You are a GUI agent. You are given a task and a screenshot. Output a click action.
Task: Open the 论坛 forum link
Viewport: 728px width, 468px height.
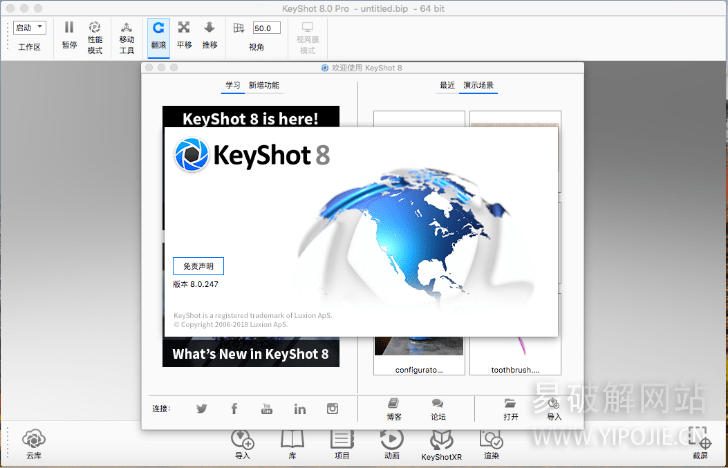point(438,410)
